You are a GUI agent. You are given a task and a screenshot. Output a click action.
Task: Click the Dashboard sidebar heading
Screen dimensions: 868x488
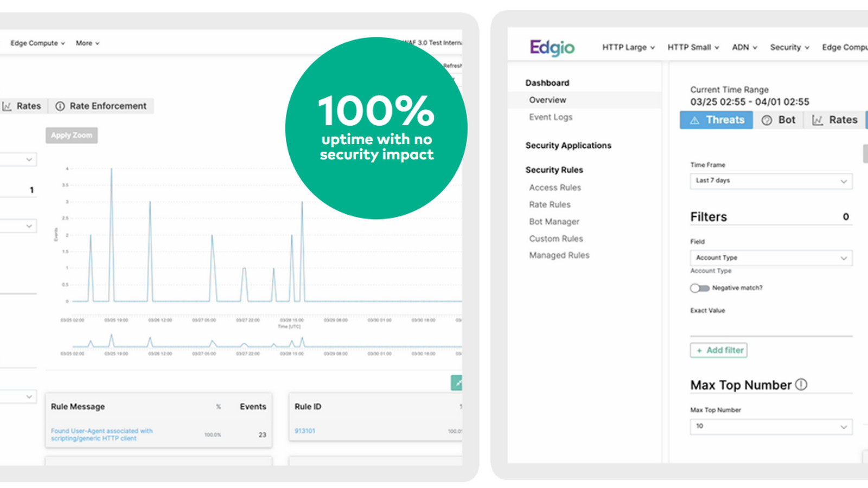tap(547, 83)
